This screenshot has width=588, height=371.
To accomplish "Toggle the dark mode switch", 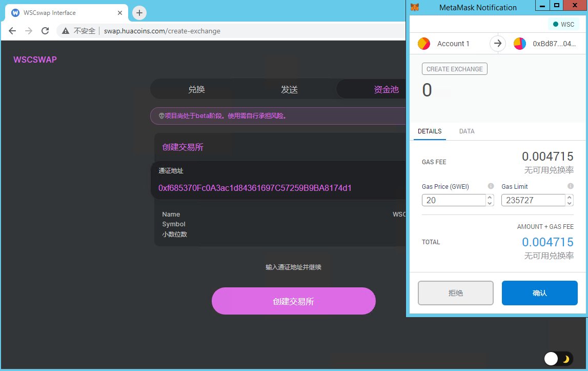I will click(558, 359).
